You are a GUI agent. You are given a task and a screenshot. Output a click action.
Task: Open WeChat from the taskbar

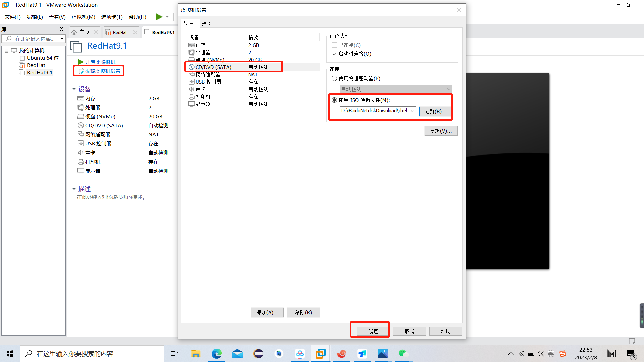[x=404, y=354]
